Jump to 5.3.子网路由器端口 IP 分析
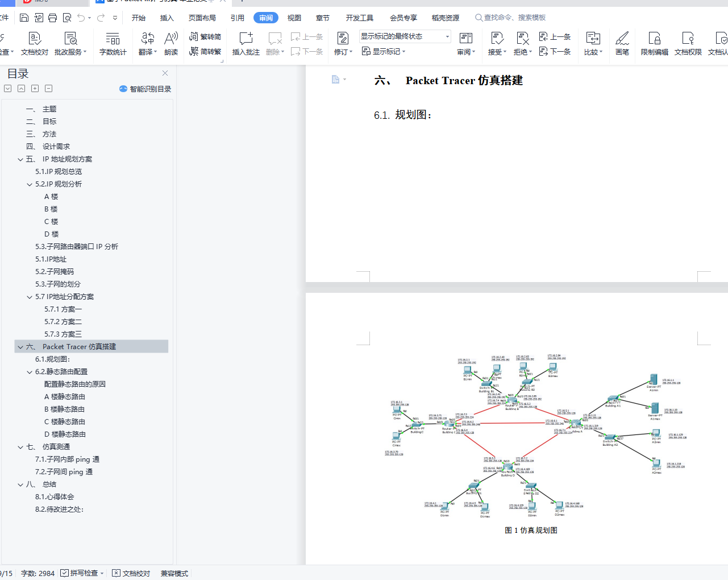The image size is (728, 580). pos(77,247)
